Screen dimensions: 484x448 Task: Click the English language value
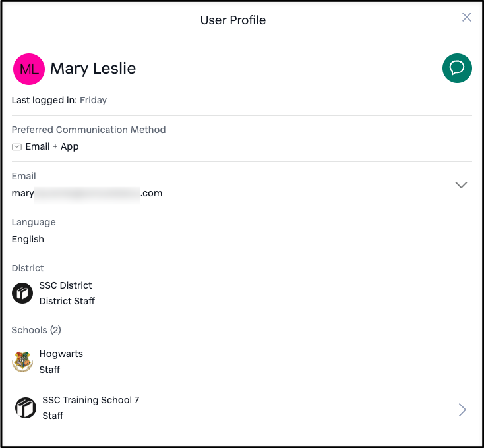point(28,239)
